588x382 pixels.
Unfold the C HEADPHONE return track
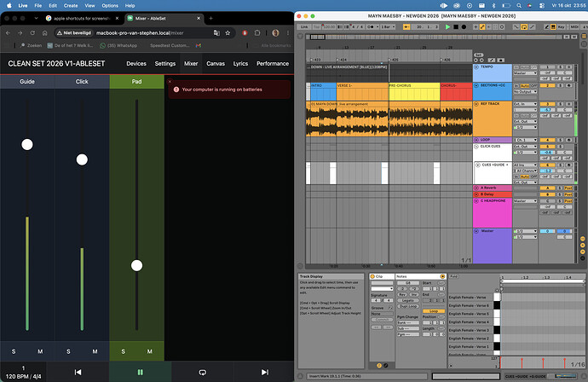coord(476,201)
